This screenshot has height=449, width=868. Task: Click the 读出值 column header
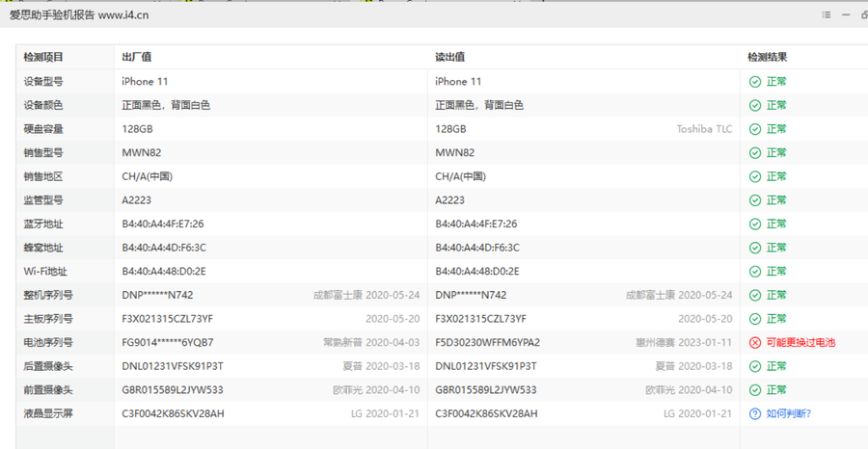coord(450,57)
